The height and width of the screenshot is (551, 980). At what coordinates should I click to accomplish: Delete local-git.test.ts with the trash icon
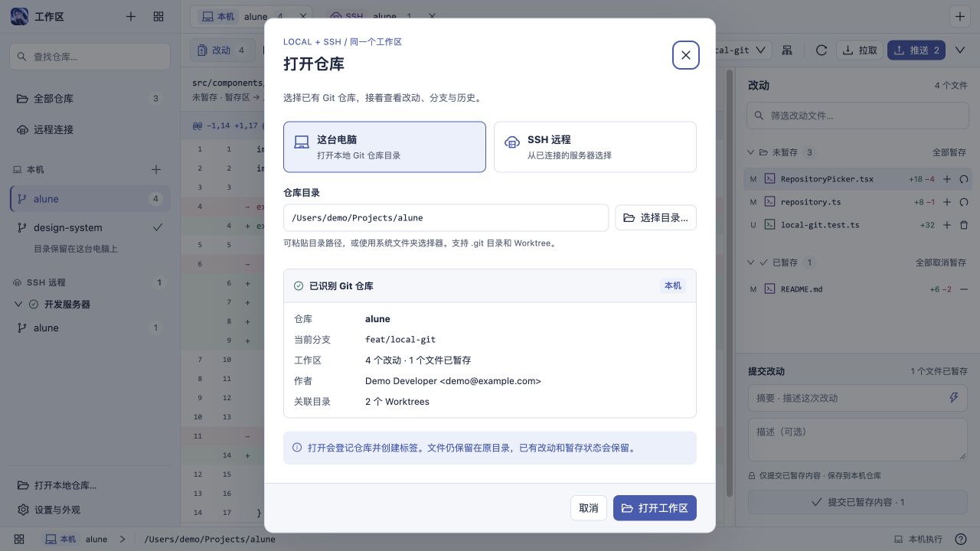964,225
